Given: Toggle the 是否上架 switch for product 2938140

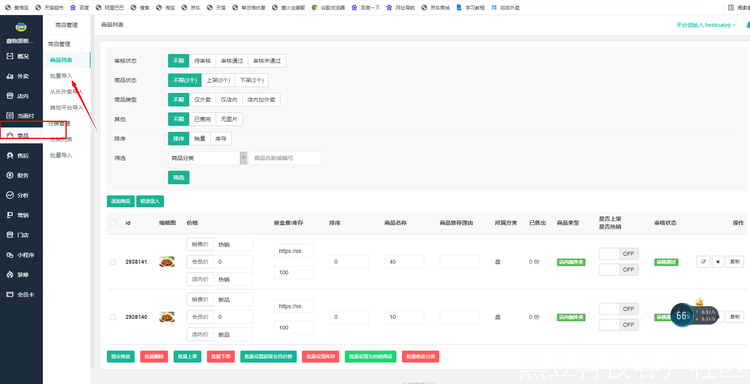Looking at the screenshot, I should 618,309.
